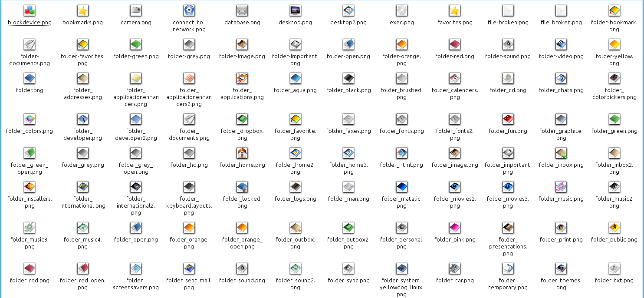Click the file name 'folder_logs.png'
This screenshot has width=644, height=298.
tap(296, 199)
